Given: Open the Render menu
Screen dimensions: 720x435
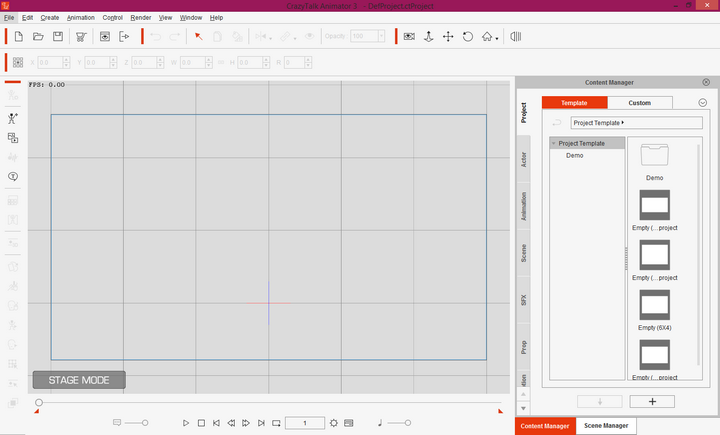Looking at the screenshot, I should 141,17.
